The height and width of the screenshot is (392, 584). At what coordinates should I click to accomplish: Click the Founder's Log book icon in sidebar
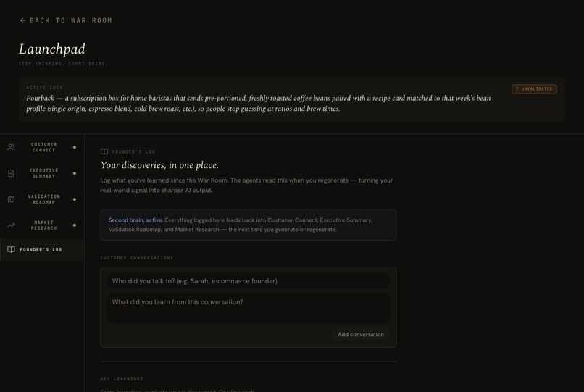pos(11,250)
